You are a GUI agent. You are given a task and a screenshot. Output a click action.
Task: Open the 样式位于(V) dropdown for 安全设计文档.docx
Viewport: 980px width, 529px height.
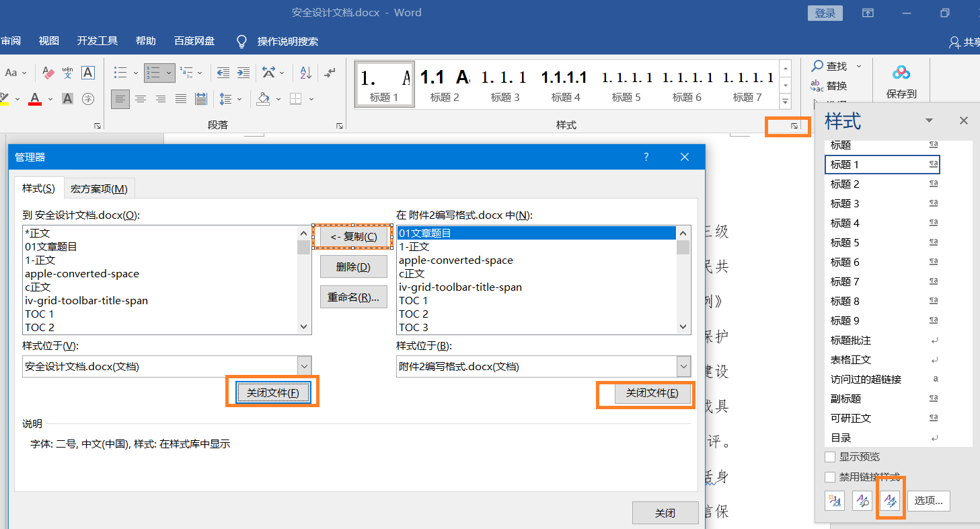coord(305,366)
